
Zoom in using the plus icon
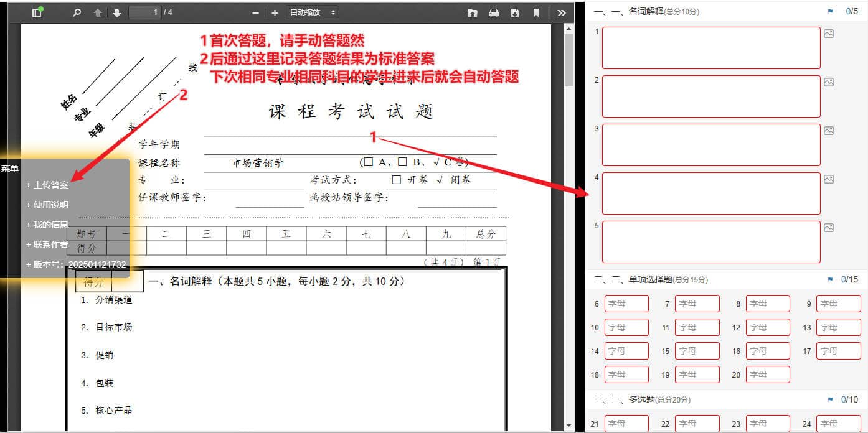275,12
